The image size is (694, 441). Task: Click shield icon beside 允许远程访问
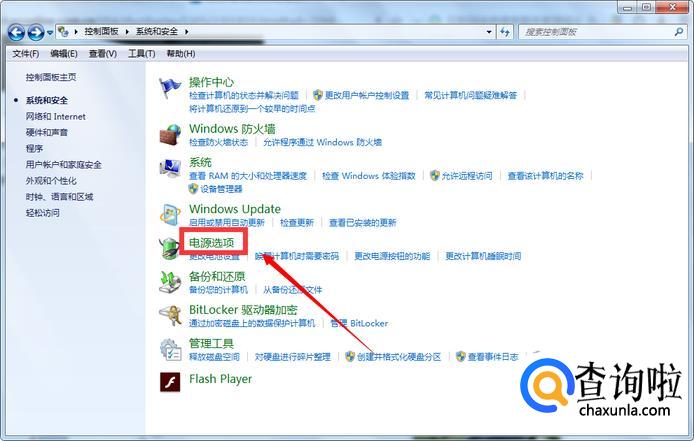435,175
